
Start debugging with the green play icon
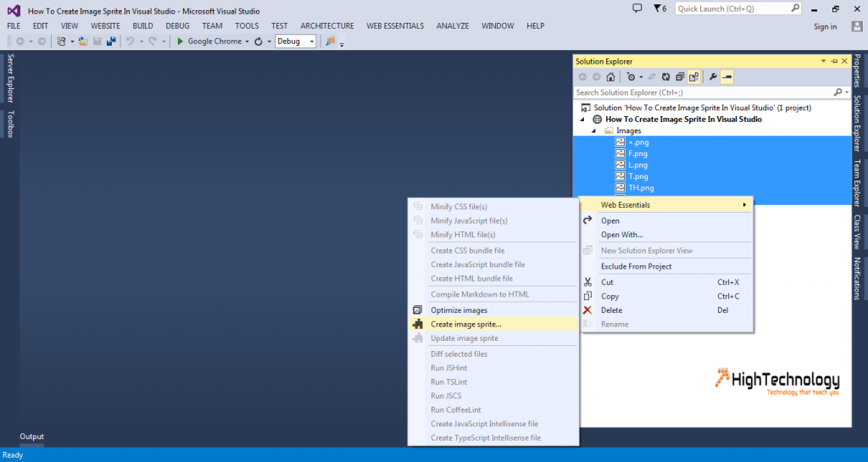coord(180,42)
